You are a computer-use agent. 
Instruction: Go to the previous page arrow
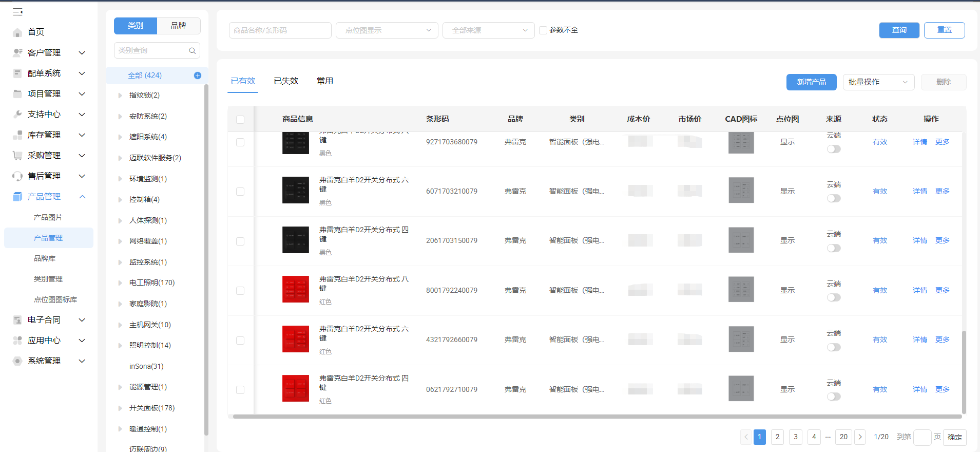(x=746, y=437)
